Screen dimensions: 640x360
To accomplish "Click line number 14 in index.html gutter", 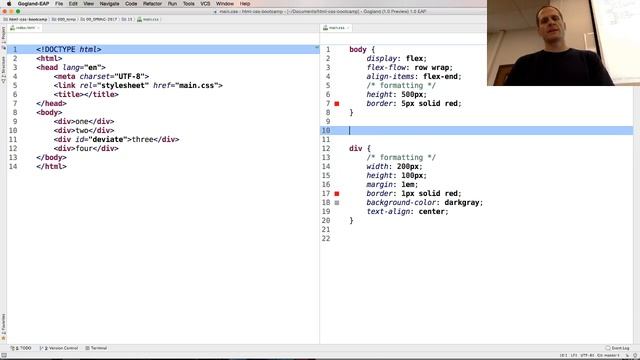I will [13, 167].
